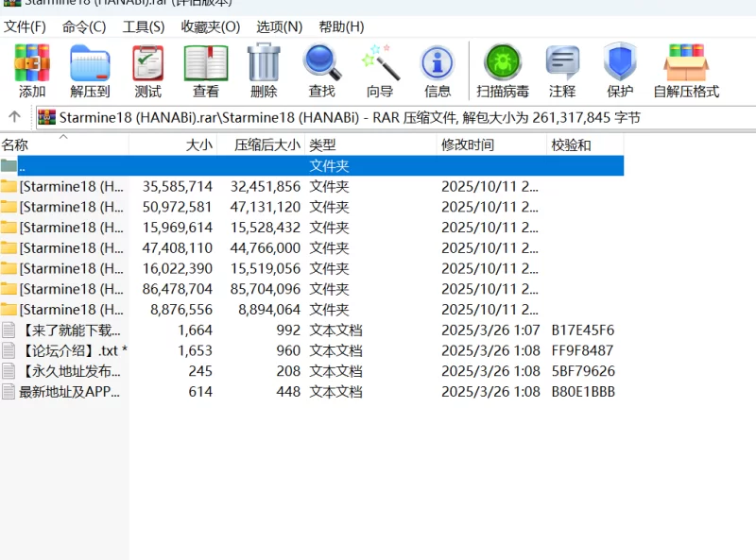Show archive 信息 (Info) icon

438,63
